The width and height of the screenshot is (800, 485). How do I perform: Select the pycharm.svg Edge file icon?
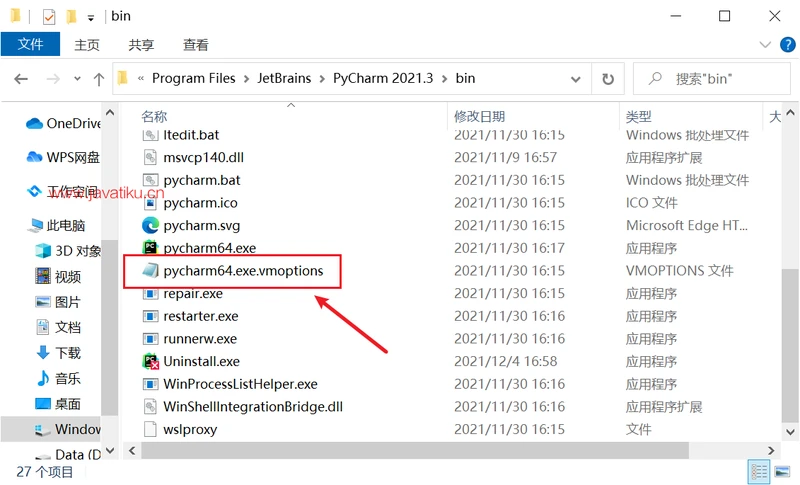click(151, 225)
